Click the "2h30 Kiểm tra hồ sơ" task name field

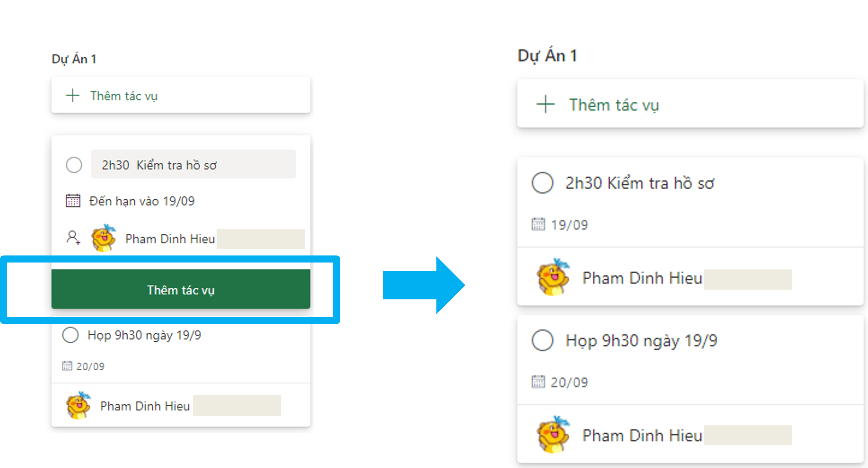click(x=193, y=165)
